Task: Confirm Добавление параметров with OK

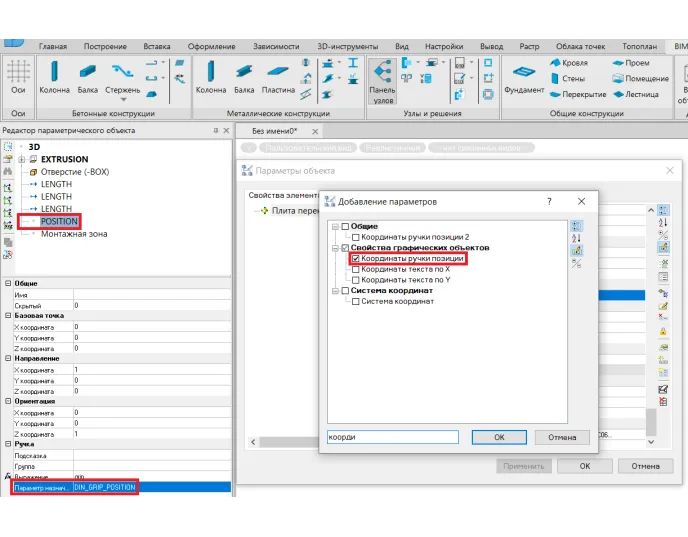Action: (x=499, y=437)
